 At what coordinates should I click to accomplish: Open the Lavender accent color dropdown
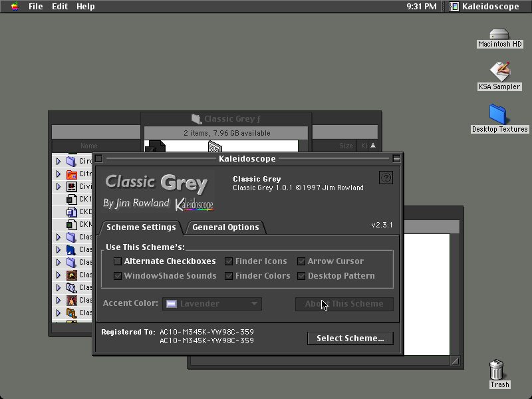click(212, 304)
